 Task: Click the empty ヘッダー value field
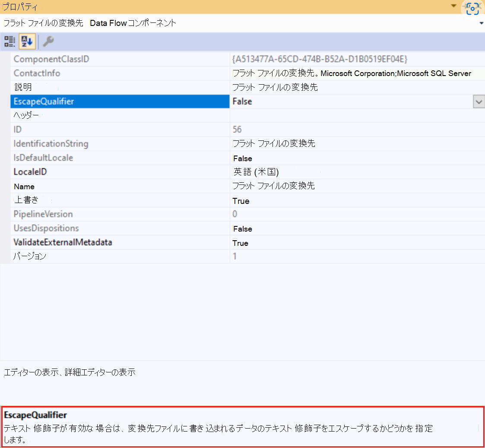point(357,115)
